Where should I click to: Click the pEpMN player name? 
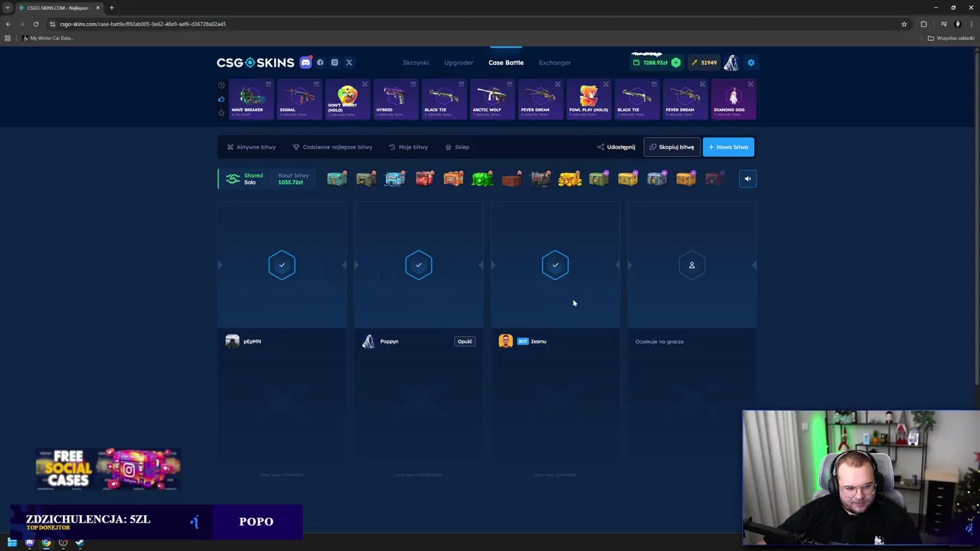coord(252,341)
